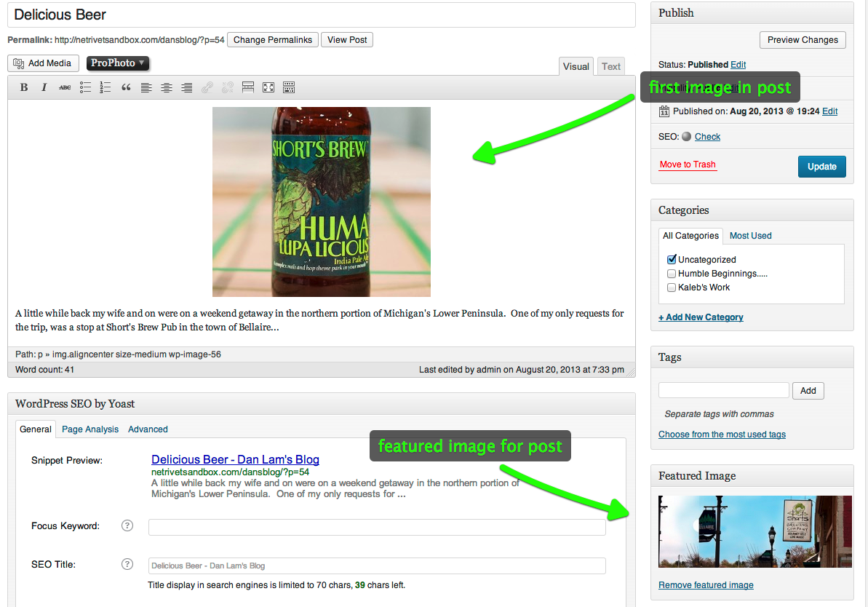Click the calendar icon beside Published on

(664, 111)
